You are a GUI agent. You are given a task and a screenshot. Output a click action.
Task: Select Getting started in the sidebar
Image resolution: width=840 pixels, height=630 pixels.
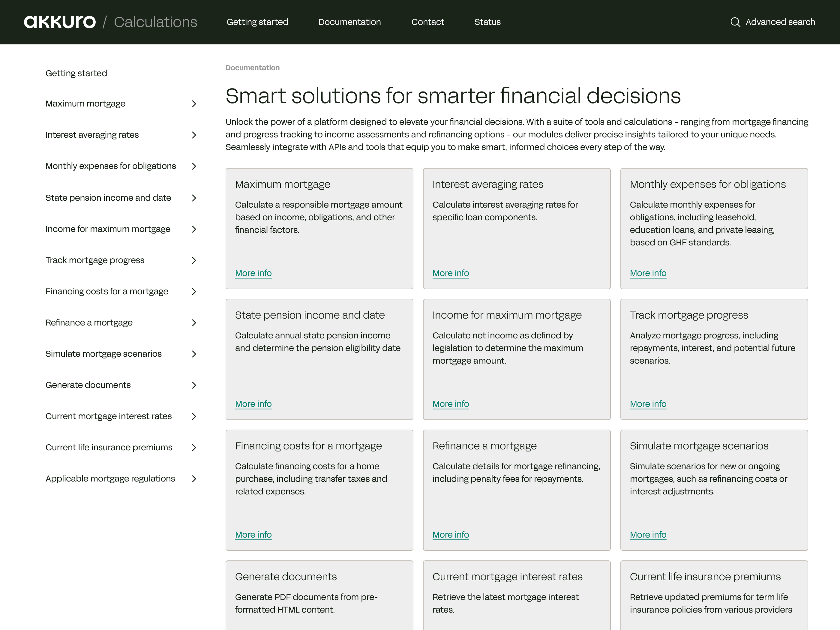click(76, 73)
